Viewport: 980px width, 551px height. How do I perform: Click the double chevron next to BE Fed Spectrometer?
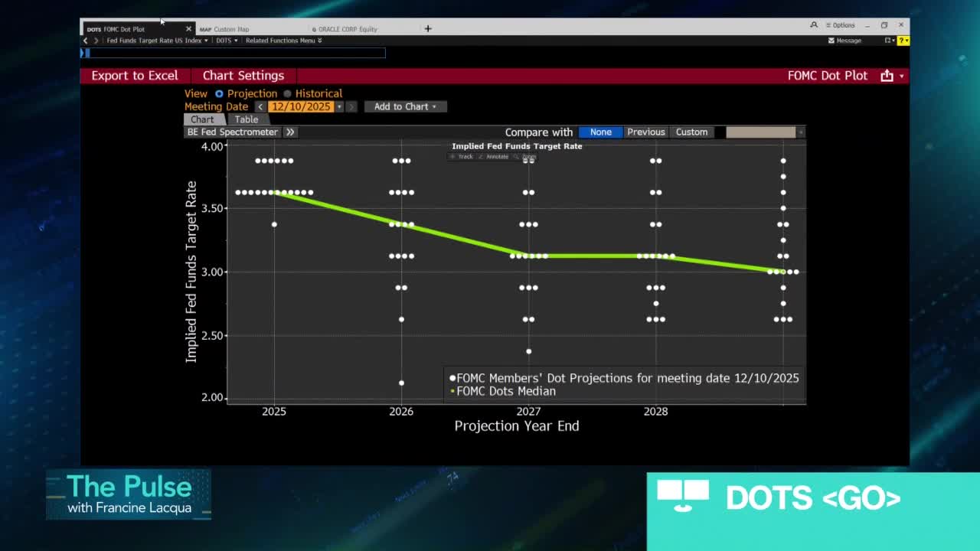coord(290,132)
